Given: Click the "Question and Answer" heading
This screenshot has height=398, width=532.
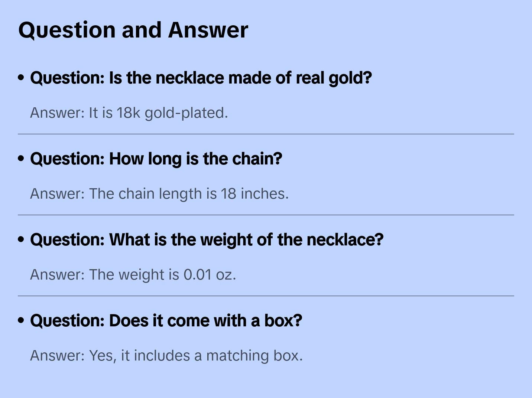Looking at the screenshot, I should coord(133,30).
